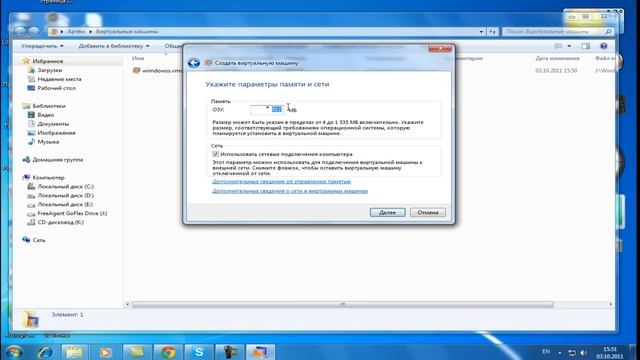This screenshot has width=640, height=360.
Task: Open the network and virtual machines link
Action: (290, 191)
